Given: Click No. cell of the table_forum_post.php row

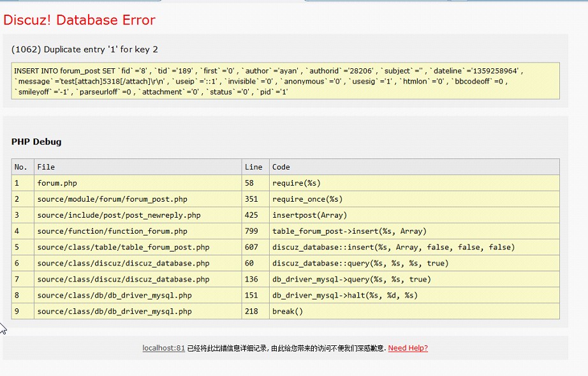Looking at the screenshot, I should pos(23,247).
